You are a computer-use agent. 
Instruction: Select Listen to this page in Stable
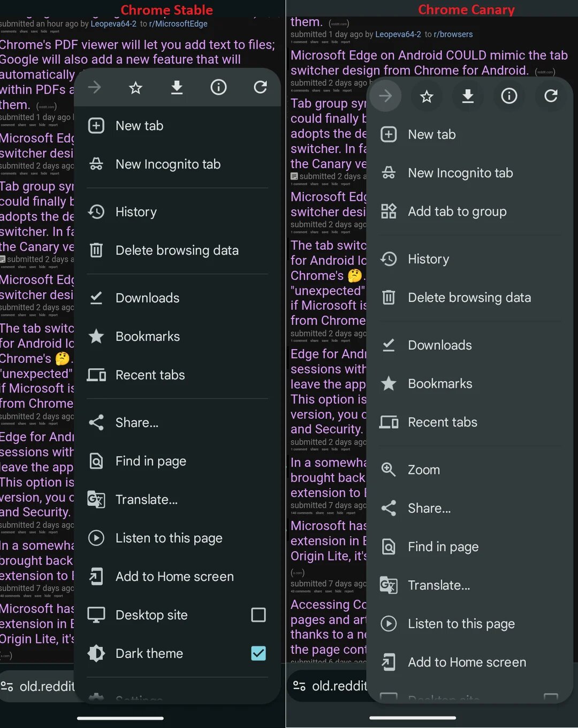click(x=178, y=538)
